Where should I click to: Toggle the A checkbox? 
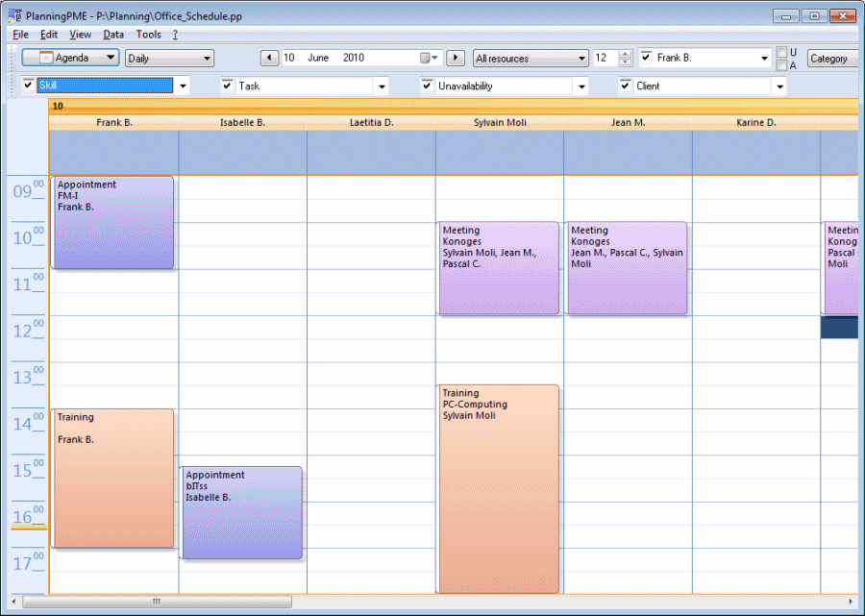[781, 65]
